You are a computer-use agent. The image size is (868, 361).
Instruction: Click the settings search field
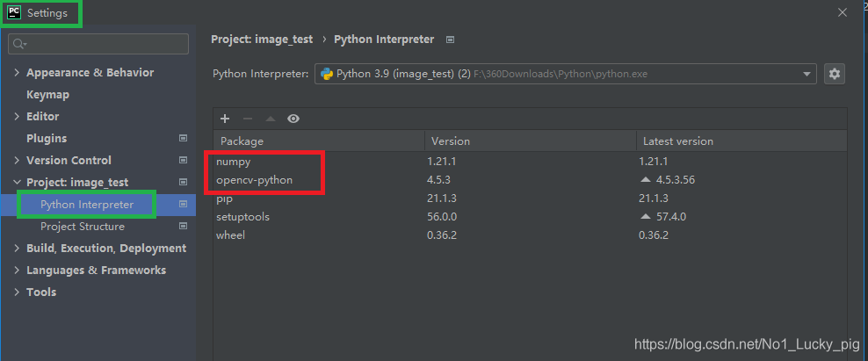98,44
